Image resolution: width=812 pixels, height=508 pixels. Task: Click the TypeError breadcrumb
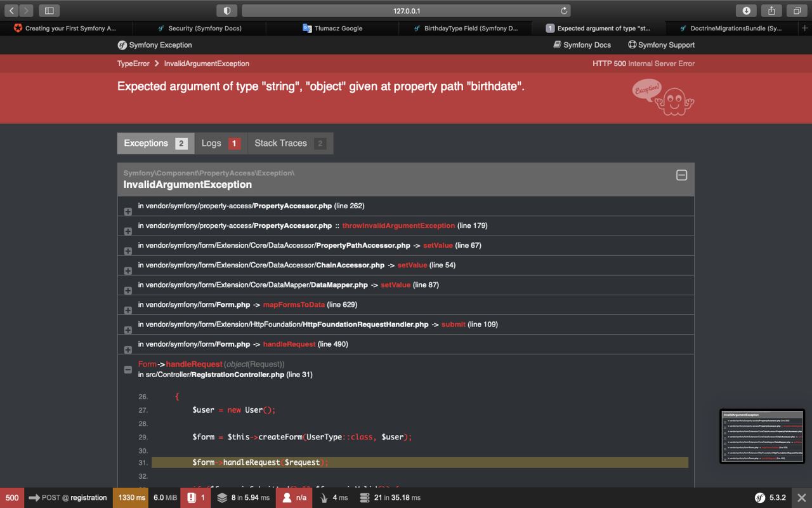tap(133, 63)
